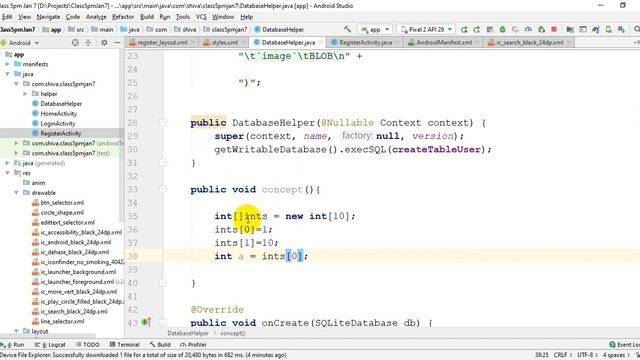Viewport: 640px width, 360px height.
Task: Click the Sync Project with Gradle icon
Action: [x=596, y=29]
